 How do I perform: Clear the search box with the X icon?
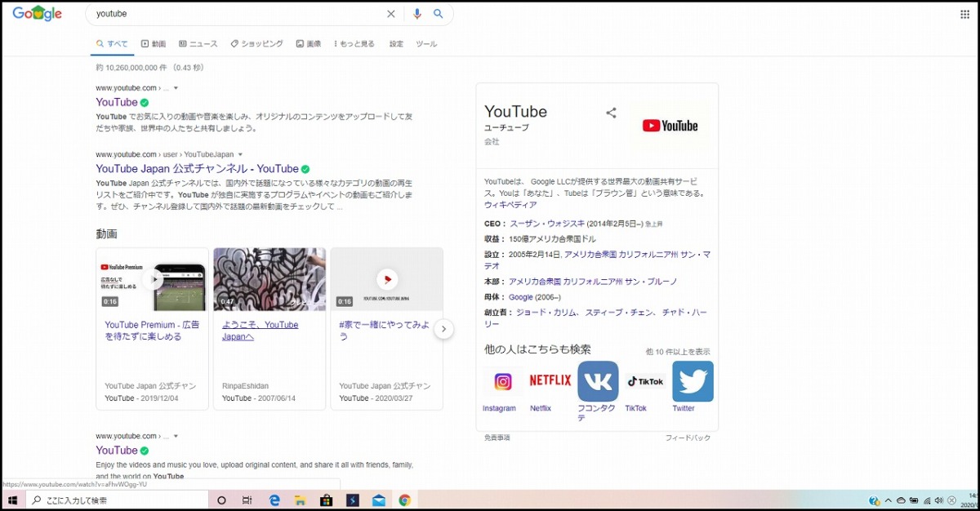pos(390,14)
